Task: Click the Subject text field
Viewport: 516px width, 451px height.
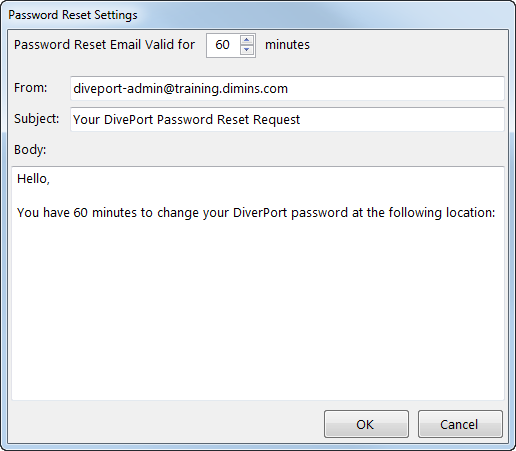Action: pyautogui.click(x=287, y=119)
